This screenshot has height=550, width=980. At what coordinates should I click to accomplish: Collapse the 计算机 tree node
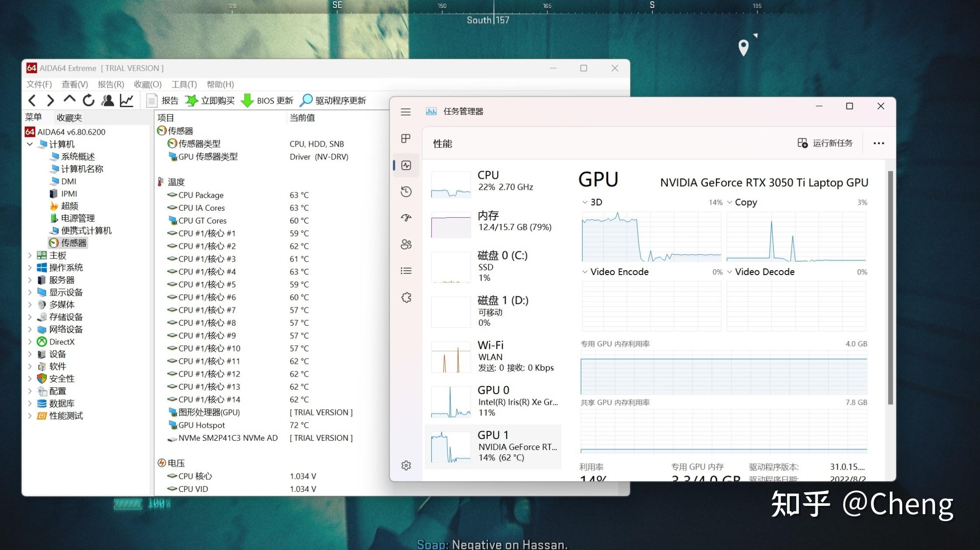pos(30,144)
